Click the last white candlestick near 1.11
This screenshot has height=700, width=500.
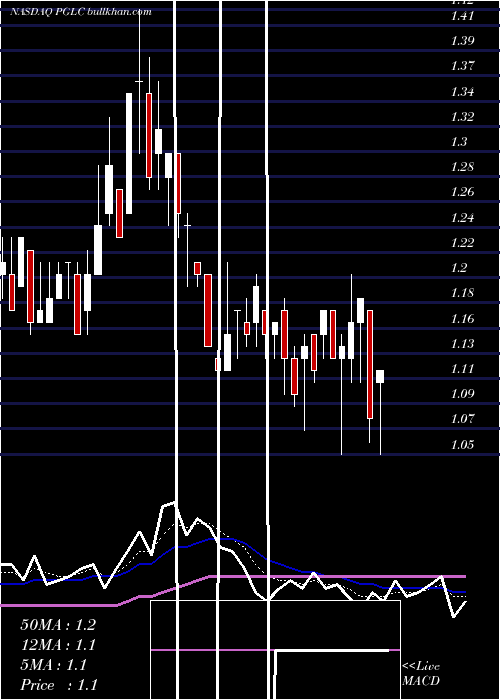pyautogui.click(x=380, y=376)
